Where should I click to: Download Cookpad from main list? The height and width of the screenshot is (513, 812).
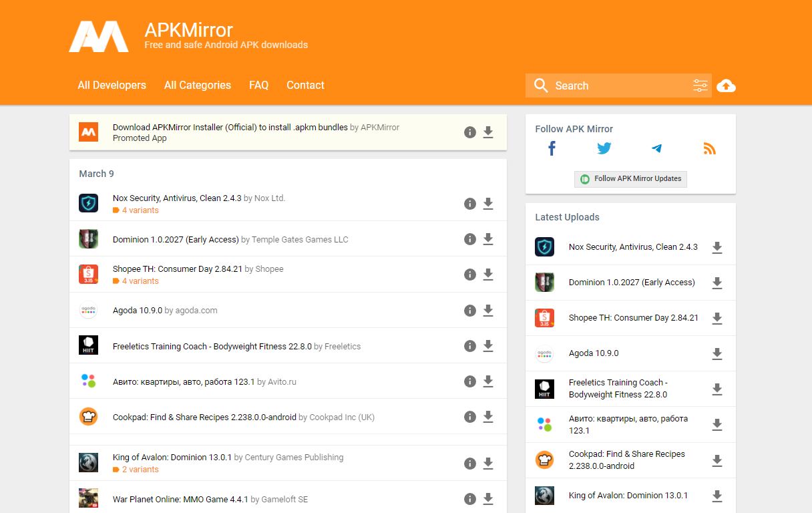[488, 417]
